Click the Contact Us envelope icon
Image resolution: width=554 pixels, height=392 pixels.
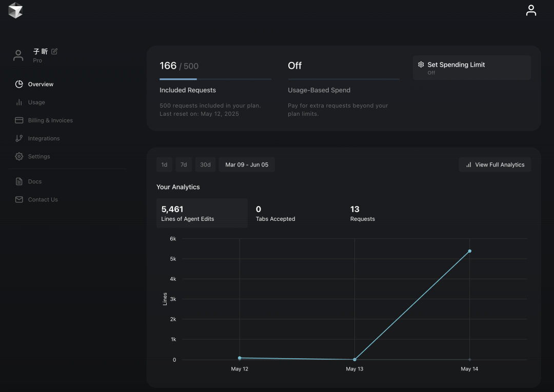(x=19, y=199)
